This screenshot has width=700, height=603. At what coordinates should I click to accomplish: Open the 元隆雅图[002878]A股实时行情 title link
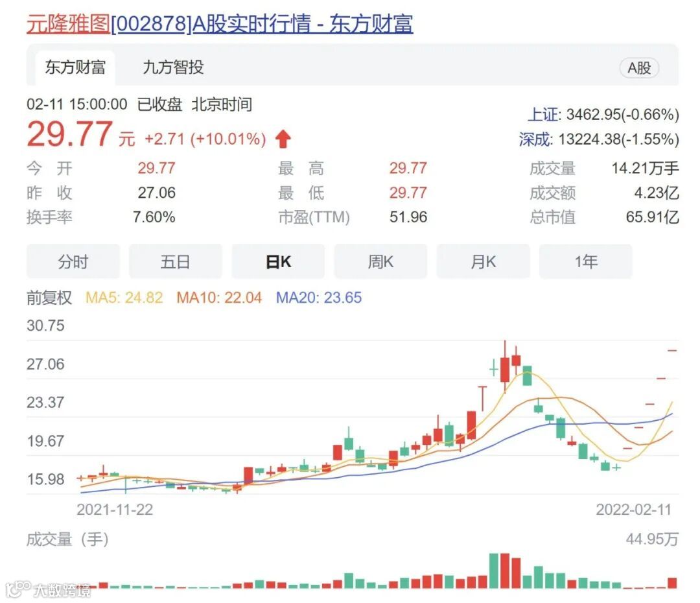(x=220, y=23)
